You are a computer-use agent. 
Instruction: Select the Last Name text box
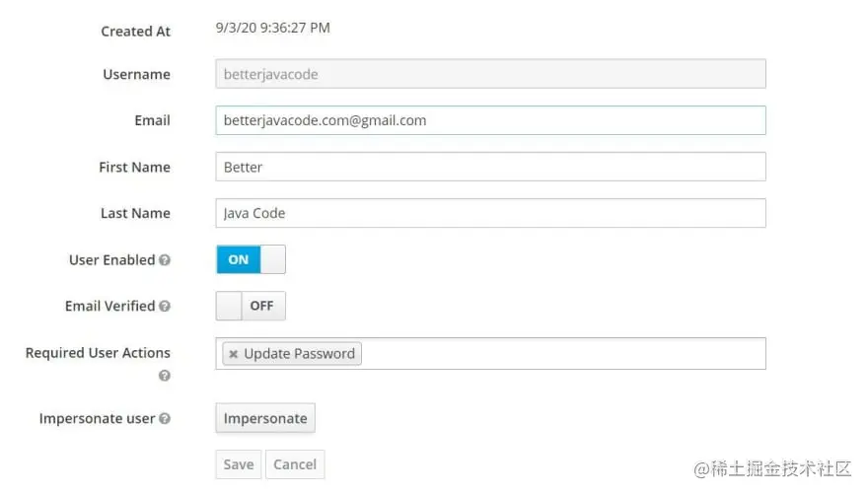[x=490, y=213]
